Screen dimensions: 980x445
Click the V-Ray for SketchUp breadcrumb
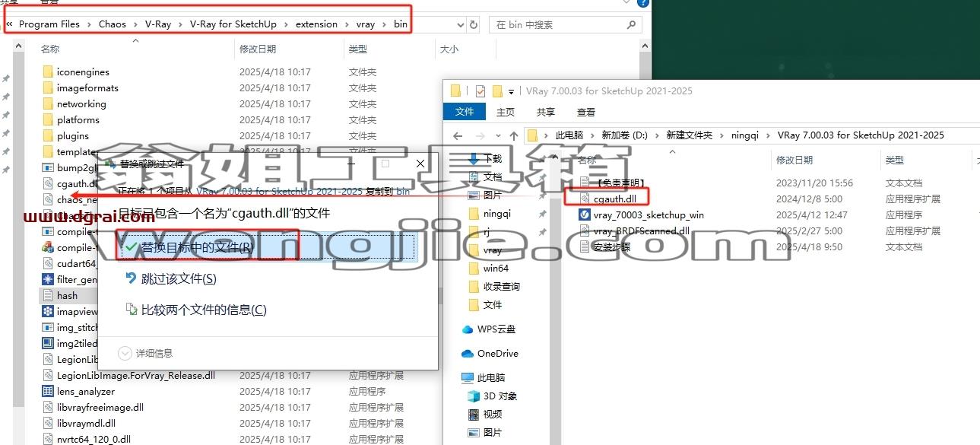pos(233,24)
